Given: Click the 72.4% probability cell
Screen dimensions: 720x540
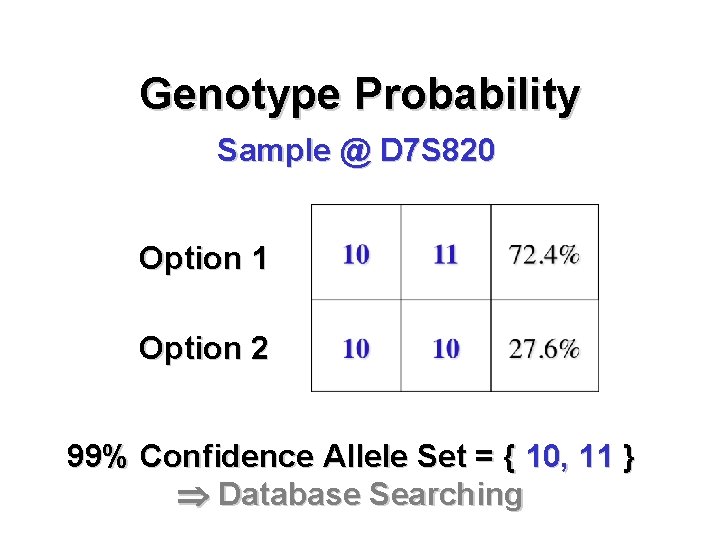Looking at the screenshot, I should pyautogui.click(x=544, y=255).
